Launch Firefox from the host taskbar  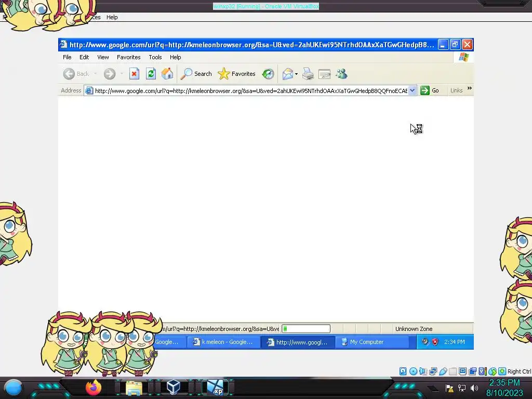click(x=94, y=388)
